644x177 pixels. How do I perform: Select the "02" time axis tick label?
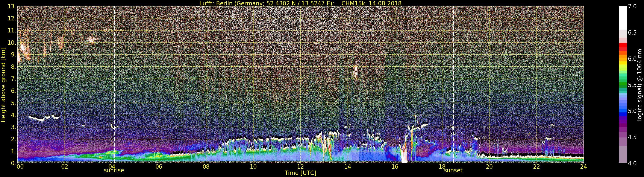(x=65, y=166)
